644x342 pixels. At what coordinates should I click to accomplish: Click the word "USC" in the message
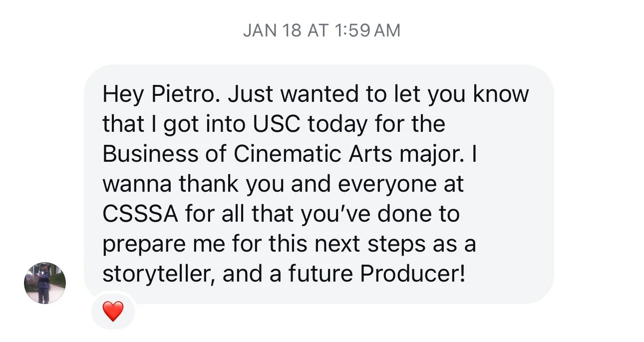coord(276,125)
